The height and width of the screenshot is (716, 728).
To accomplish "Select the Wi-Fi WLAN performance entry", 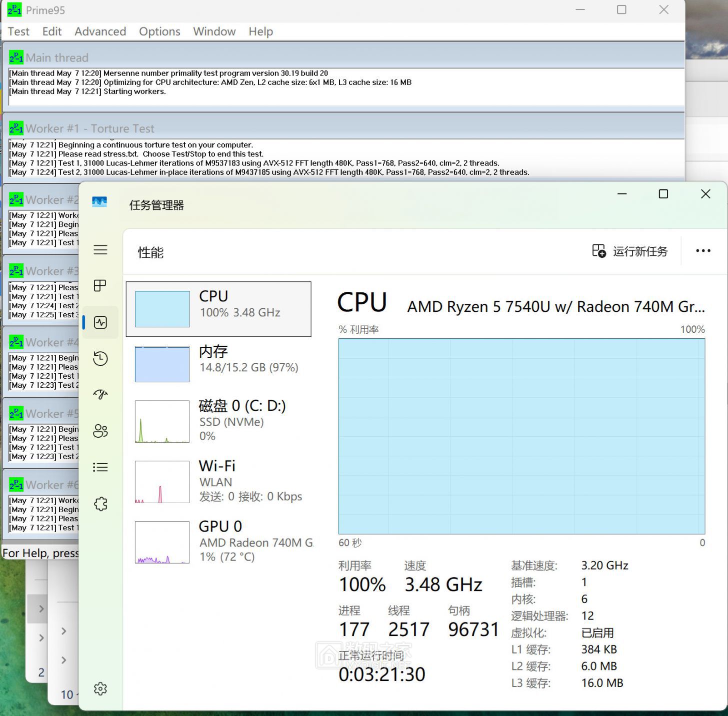I will click(x=218, y=481).
